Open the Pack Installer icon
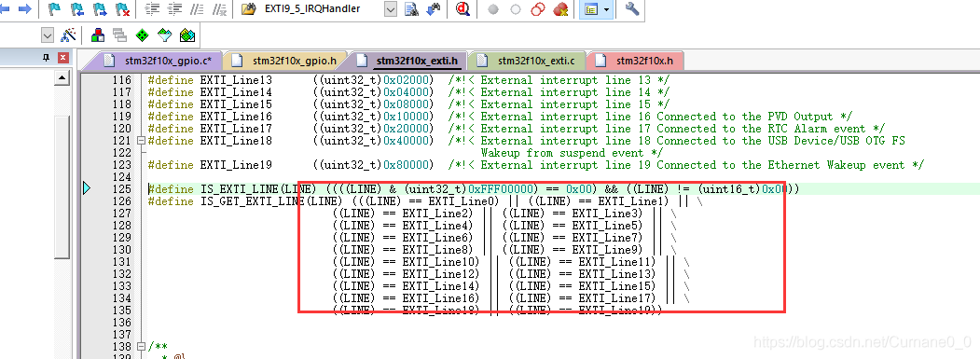The width and height of the screenshot is (980, 359). tap(186, 35)
